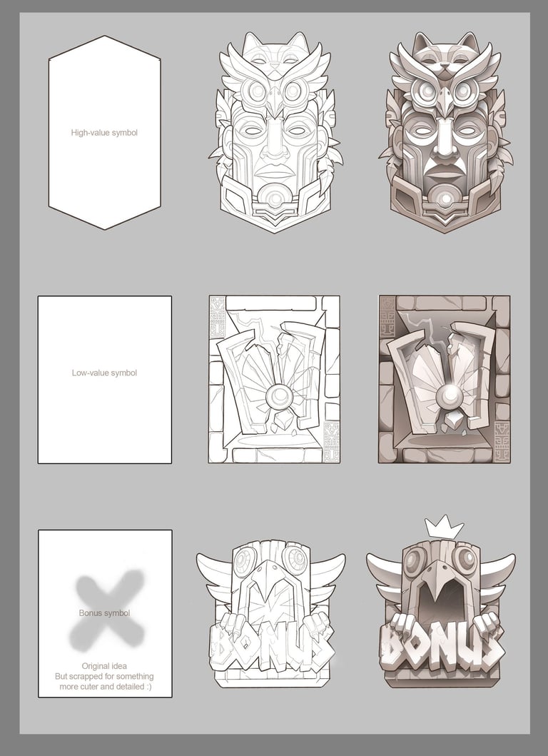Click the 'Original idea' caption text
This screenshot has height=756, width=548.
[104, 666]
